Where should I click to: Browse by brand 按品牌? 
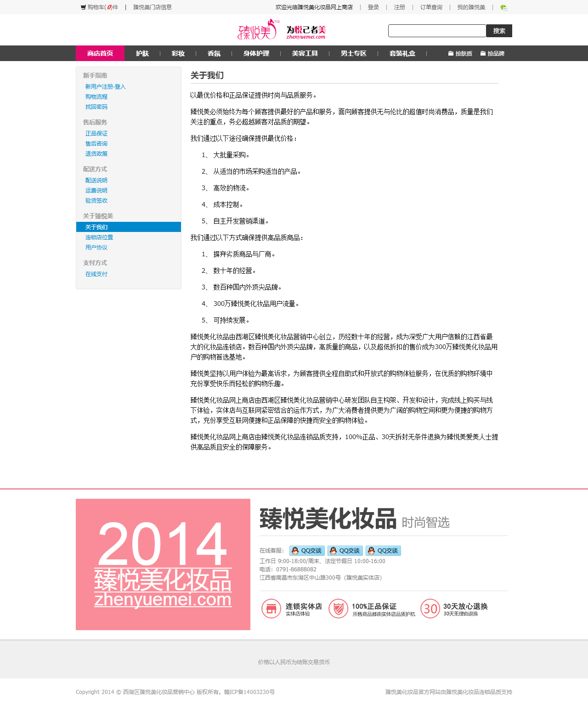point(492,54)
